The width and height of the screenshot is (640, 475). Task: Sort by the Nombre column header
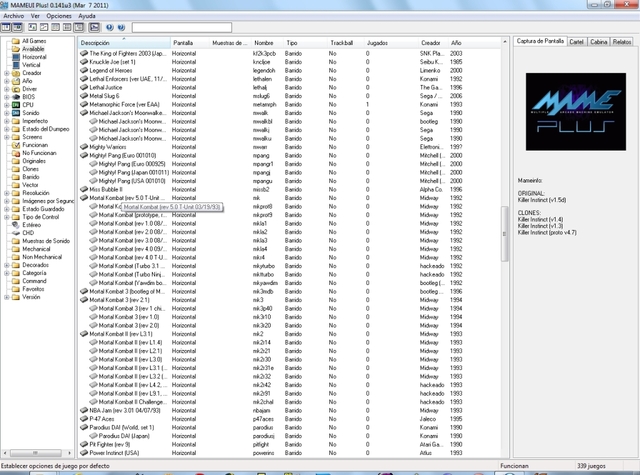click(267, 42)
